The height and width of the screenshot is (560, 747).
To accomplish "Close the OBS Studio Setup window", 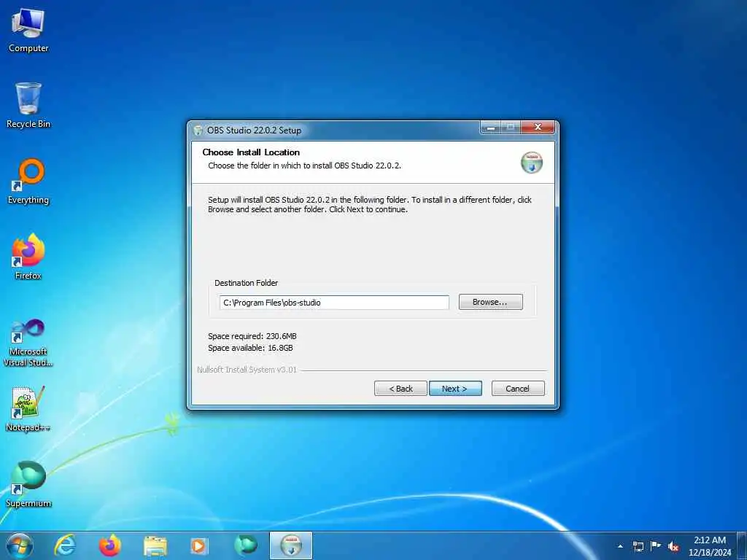I will (538, 128).
